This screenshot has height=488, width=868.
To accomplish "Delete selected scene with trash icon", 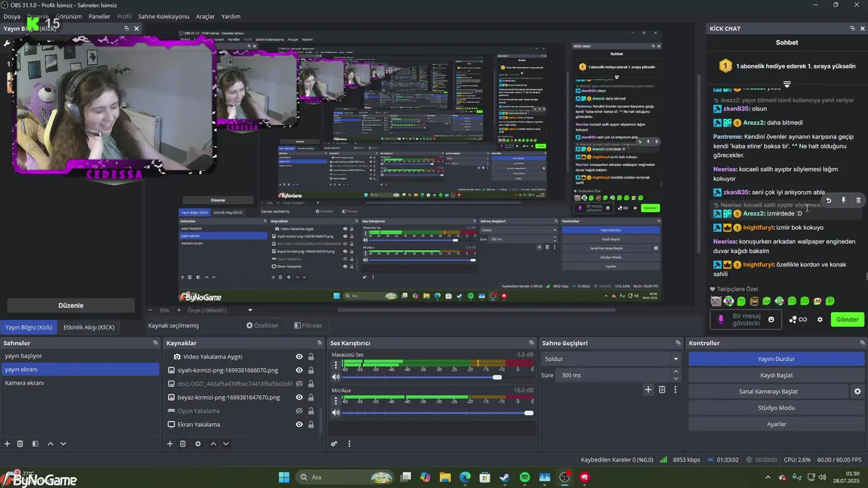I will (x=20, y=444).
